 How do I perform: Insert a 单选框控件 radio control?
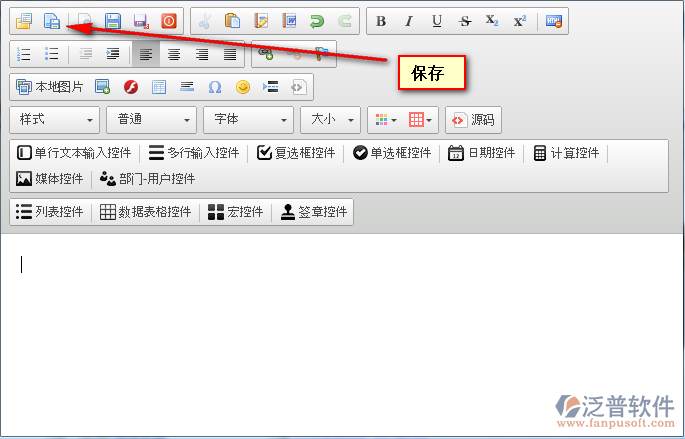(392, 153)
